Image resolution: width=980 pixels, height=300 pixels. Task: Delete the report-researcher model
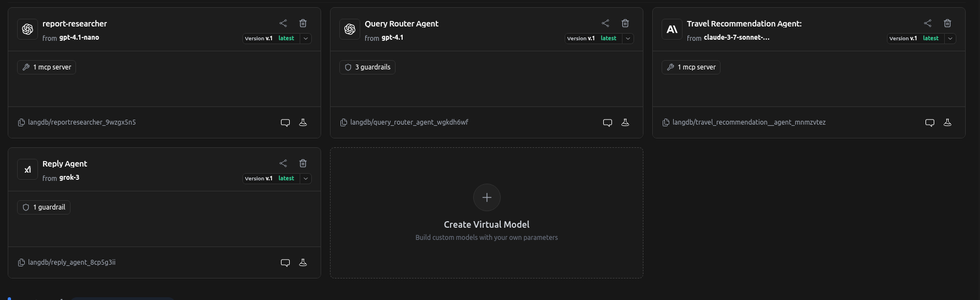[x=303, y=23]
